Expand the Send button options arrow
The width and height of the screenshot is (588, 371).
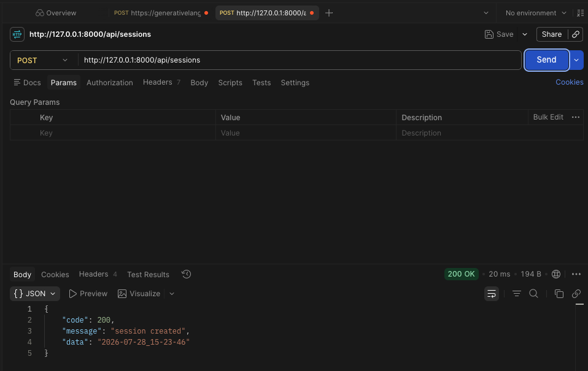point(576,60)
